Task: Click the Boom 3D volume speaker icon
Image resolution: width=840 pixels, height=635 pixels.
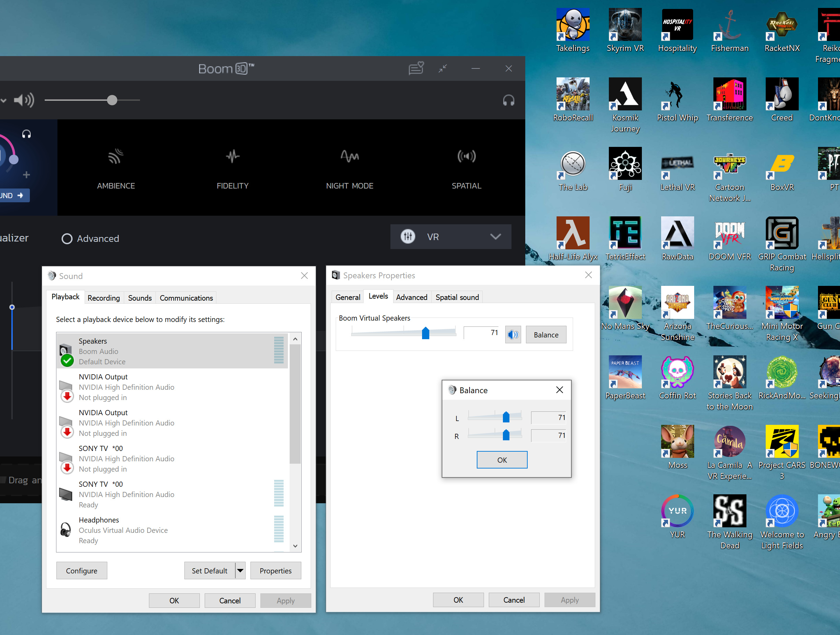Action: [x=24, y=100]
